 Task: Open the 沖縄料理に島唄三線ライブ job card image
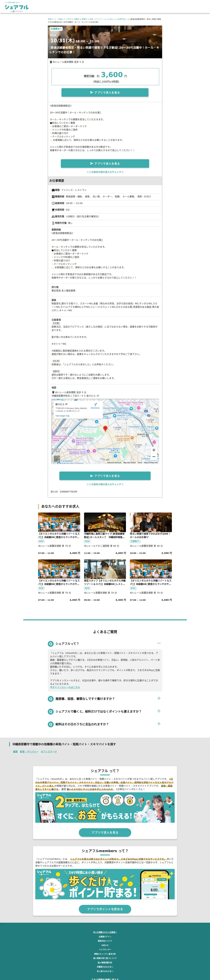coord(105,522)
